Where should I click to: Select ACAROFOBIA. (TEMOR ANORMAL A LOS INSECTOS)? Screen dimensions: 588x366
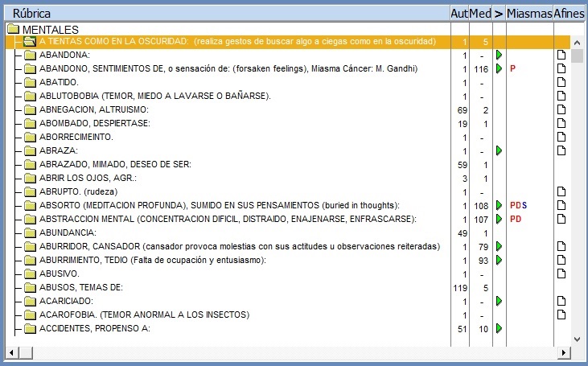click(144, 315)
